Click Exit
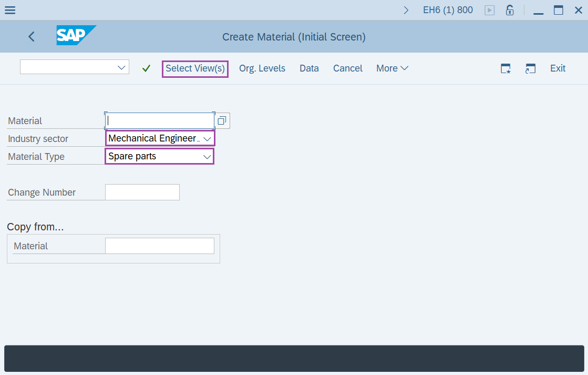This screenshot has height=375, width=588. (x=558, y=68)
